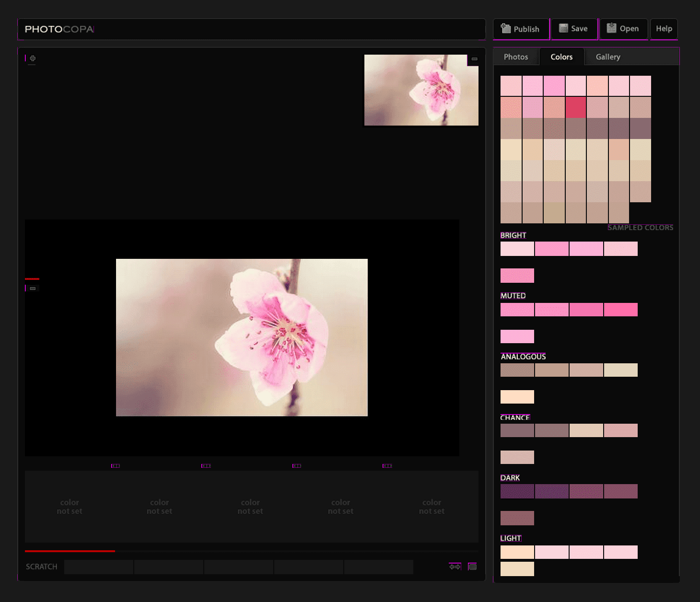
Task: Expand the BRIGHT color section
Action: point(513,235)
